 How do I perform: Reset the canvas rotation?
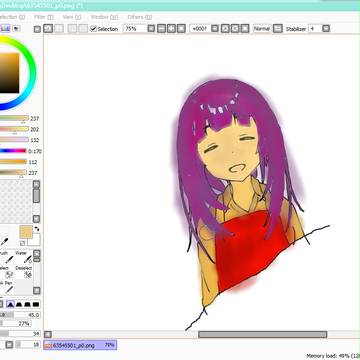point(245,29)
